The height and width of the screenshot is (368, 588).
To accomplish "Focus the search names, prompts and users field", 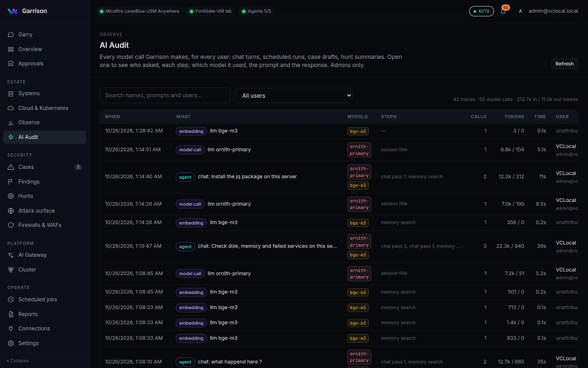I will coord(165,95).
